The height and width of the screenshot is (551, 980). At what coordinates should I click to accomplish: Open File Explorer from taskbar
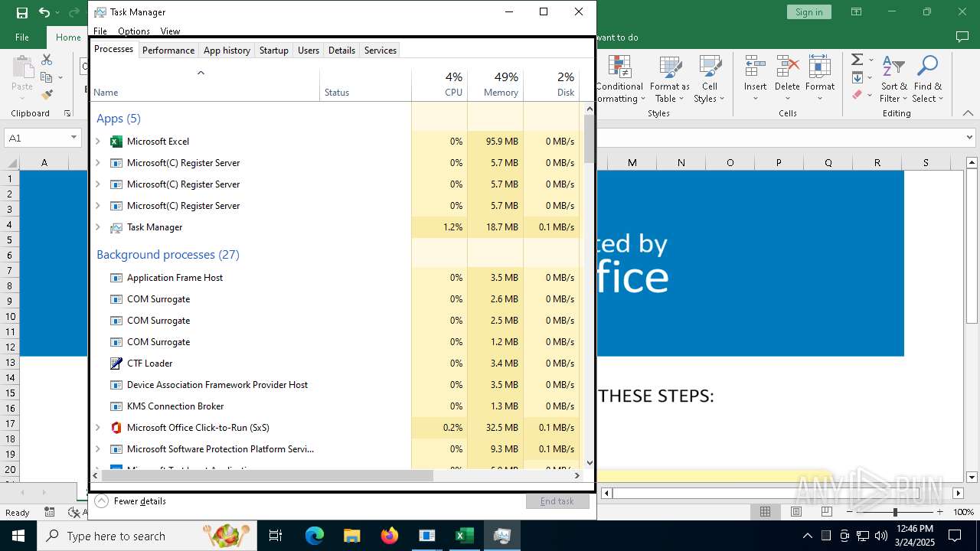pos(352,536)
